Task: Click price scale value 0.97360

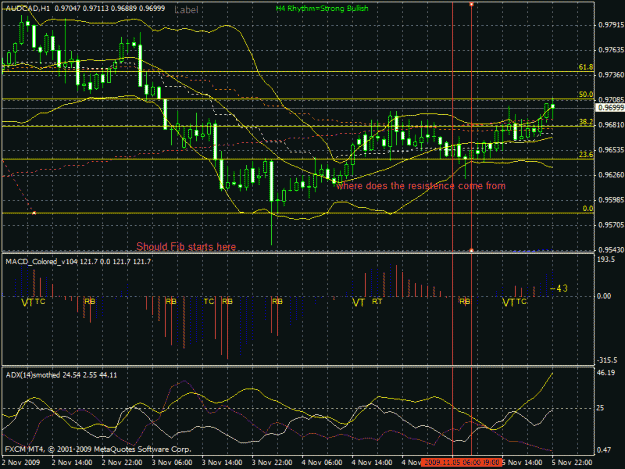Action: tap(611, 75)
